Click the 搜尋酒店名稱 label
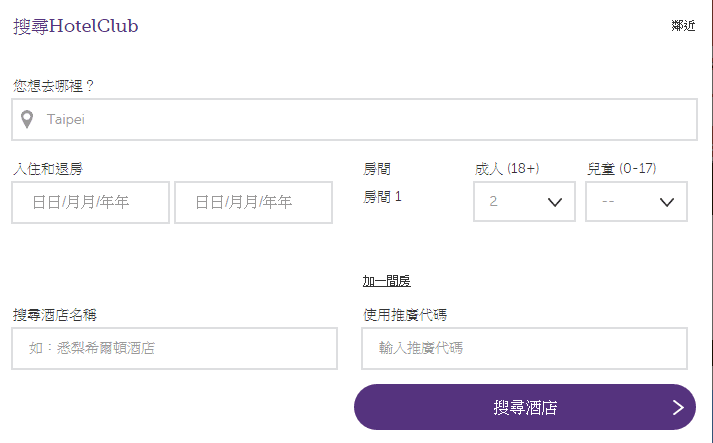The height and width of the screenshot is (443, 713). coord(54,315)
